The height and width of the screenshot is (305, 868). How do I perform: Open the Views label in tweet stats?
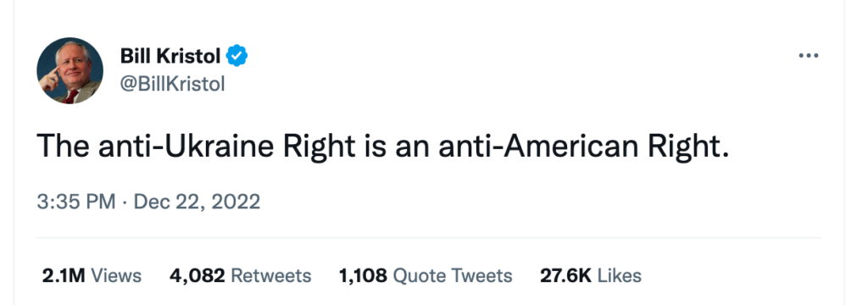point(115,275)
